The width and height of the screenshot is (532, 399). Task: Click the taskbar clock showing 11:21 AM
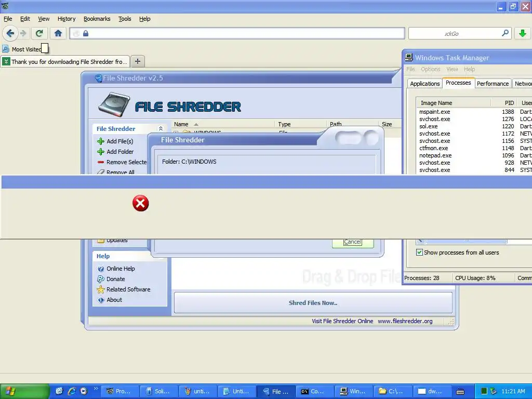[513, 391]
